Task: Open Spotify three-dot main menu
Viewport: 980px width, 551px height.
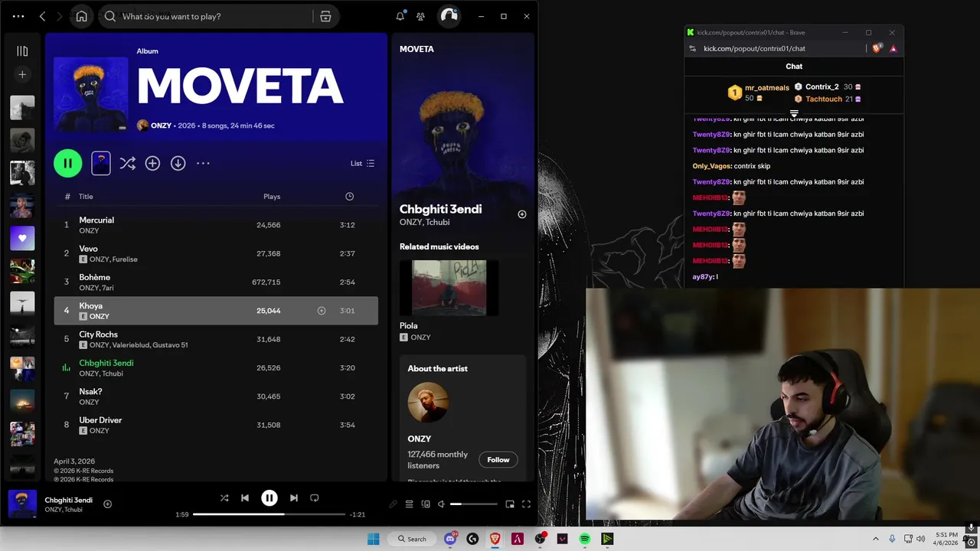Action: click(x=18, y=16)
